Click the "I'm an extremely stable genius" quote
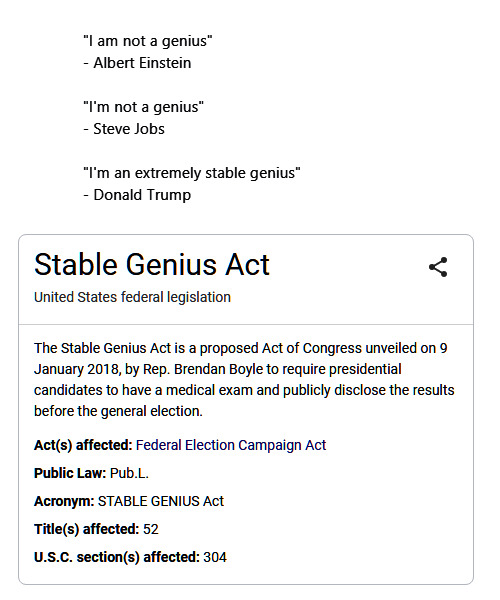Screen dimensions: 500x600 [x=192, y=173]
